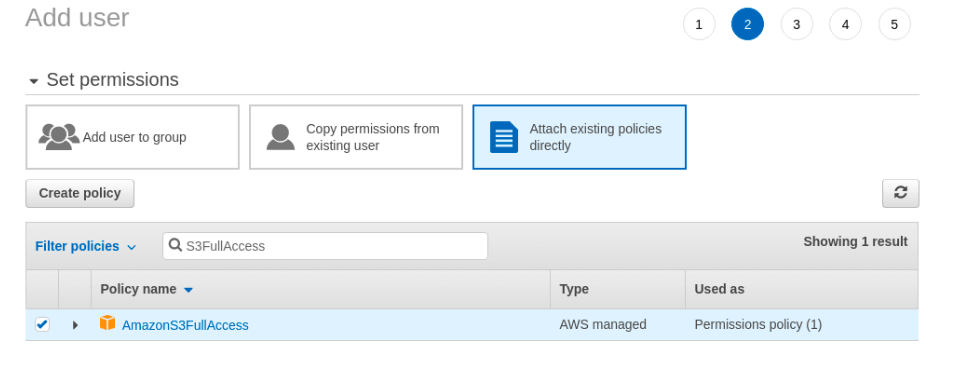Jump to step 3 of wizard
The height and width of the screenshot is (374, 973).
click(796, 24)
